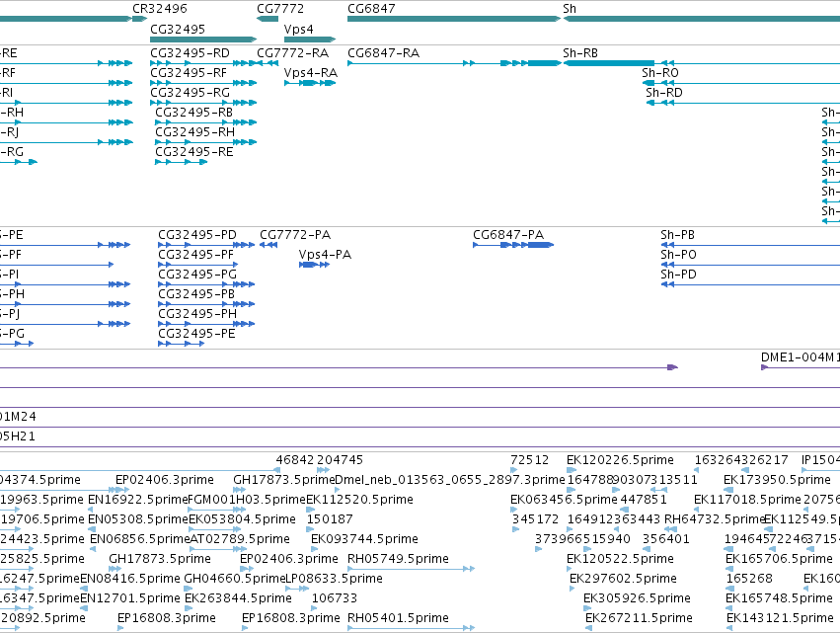Viewport: 840px width, 633px height.
Task: Open EST EK117018.5prime
Action: point(747,500)
